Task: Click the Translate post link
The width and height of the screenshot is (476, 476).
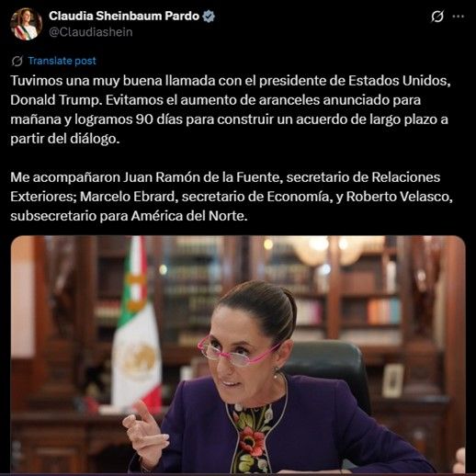Action: (62, 61)
